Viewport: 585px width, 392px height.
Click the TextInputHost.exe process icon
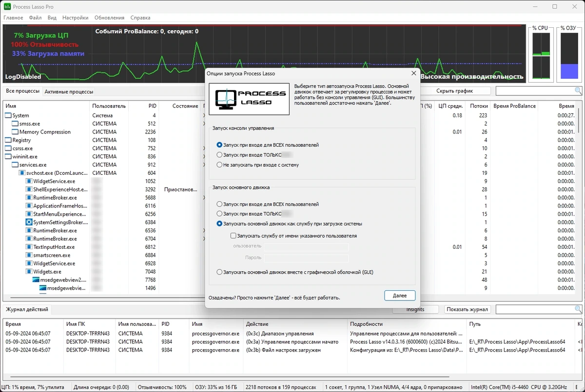click(x=29, y=247)
